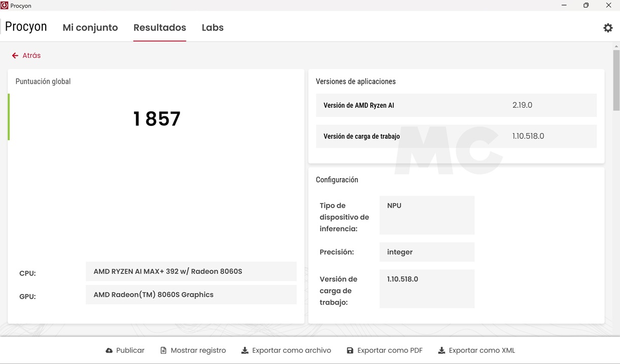The width and height of the screenshot is (620, 364).
Task: Select the Mostrar registro log icon
Action: [164, 350]
